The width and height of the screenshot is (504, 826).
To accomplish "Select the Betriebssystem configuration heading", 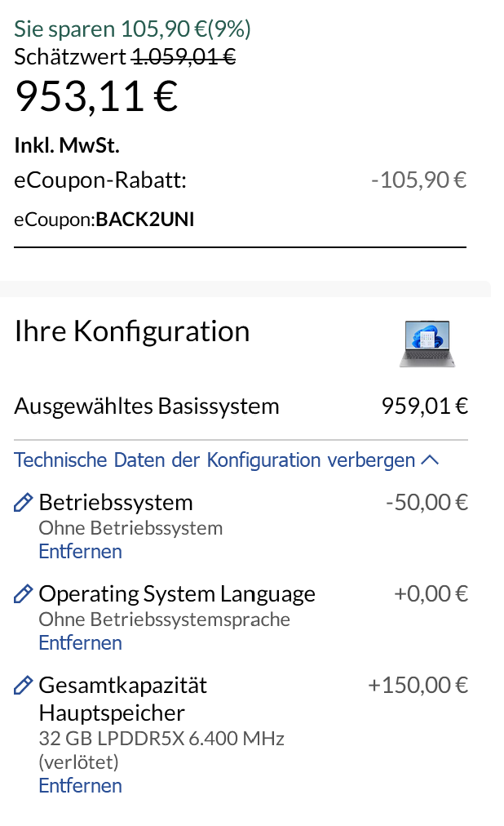I will pos(116,502).
